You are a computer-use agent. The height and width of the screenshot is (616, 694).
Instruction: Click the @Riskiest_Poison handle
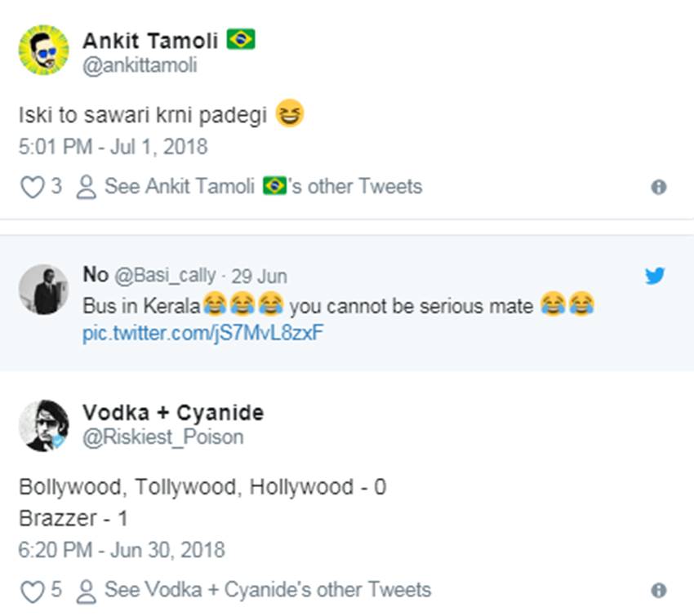163,437
